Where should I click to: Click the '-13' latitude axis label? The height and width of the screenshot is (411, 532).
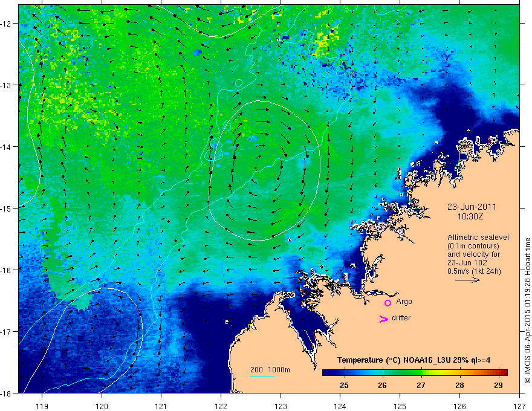point(6,85)
